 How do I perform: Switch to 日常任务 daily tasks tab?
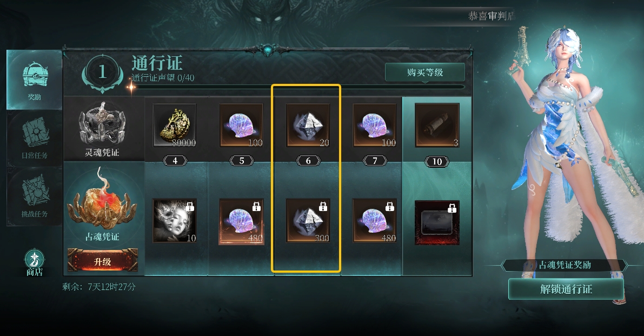click(35, 139)
